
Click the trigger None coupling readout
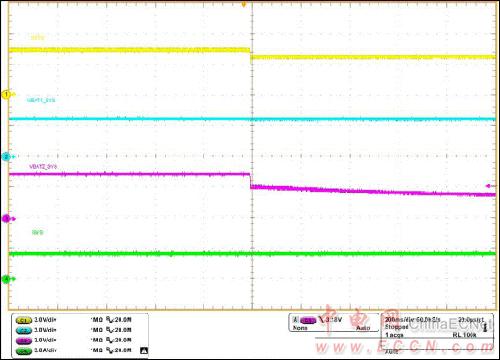point(300,328)
